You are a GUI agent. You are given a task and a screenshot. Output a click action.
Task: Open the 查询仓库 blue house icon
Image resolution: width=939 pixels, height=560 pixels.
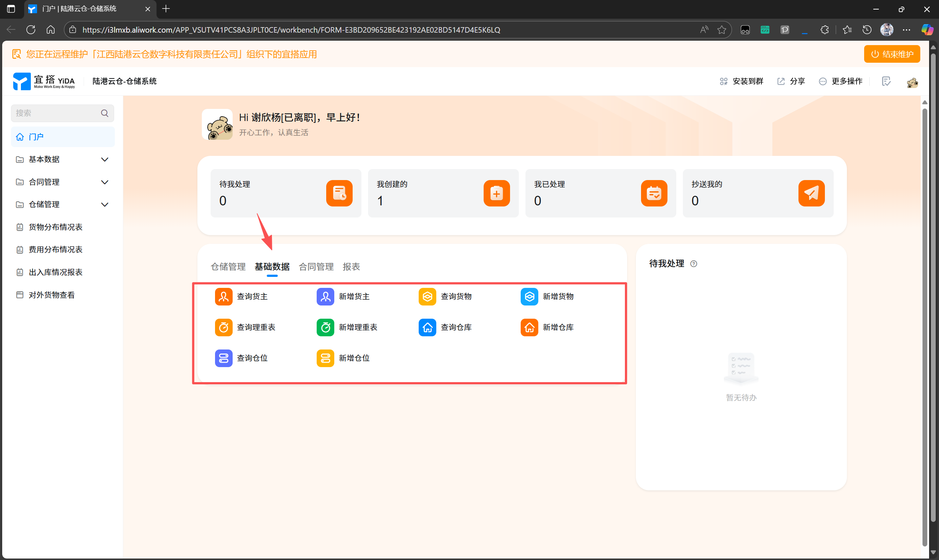[x=427, y=327]
